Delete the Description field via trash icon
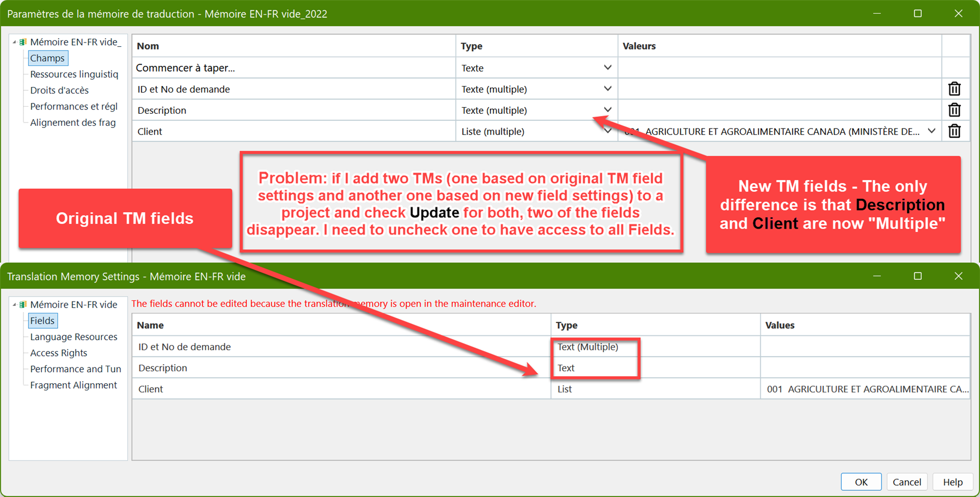980x497 pixels. click(x=954, y=110)
